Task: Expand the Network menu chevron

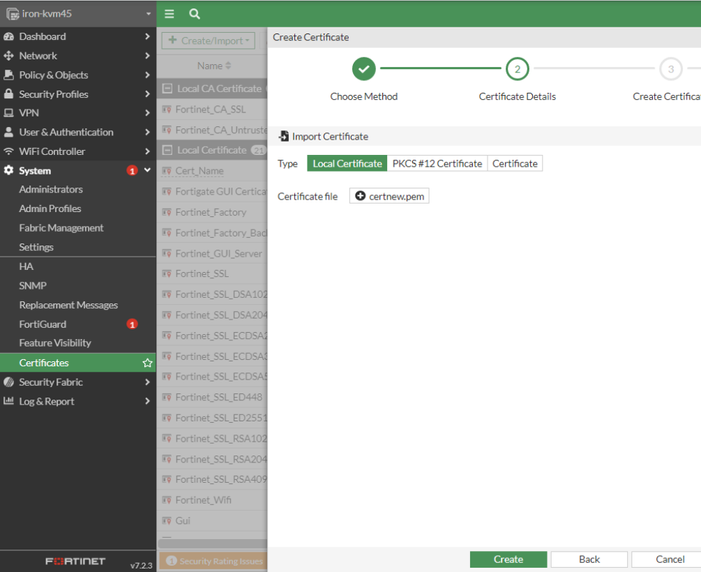Action: pyautogui.click(x=147, y=56)
